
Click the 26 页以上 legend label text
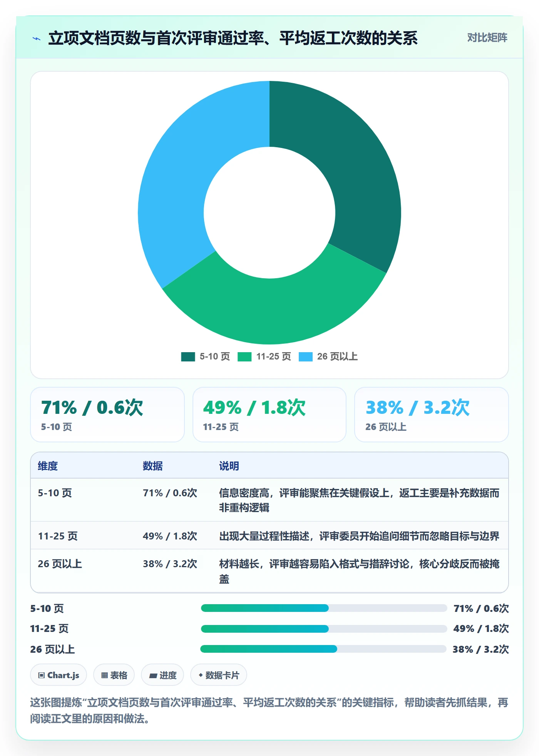point(337,357)
